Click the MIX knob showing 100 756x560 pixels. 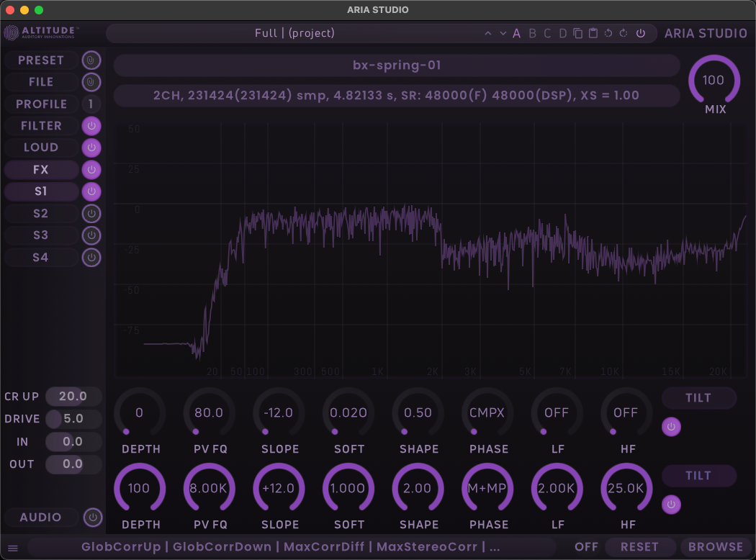[714, 81]
